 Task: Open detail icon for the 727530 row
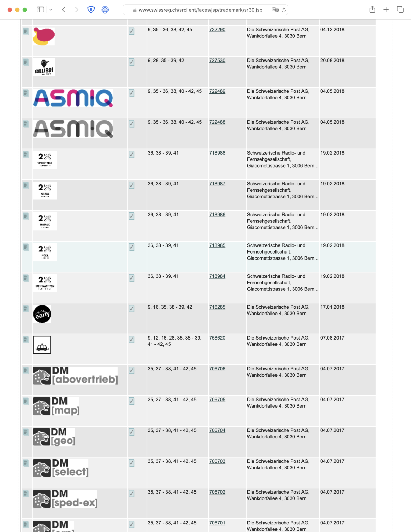pyautogui.click(x=26, y=62)
